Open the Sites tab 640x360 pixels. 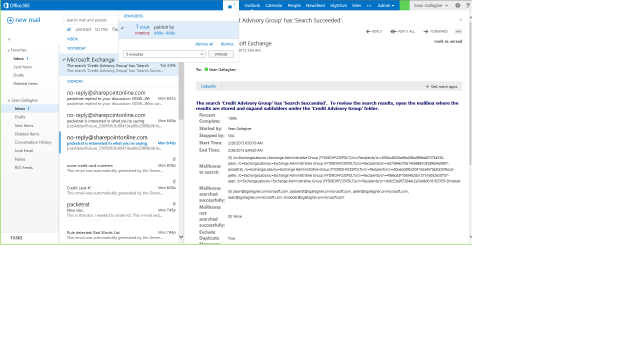(356, 6)
